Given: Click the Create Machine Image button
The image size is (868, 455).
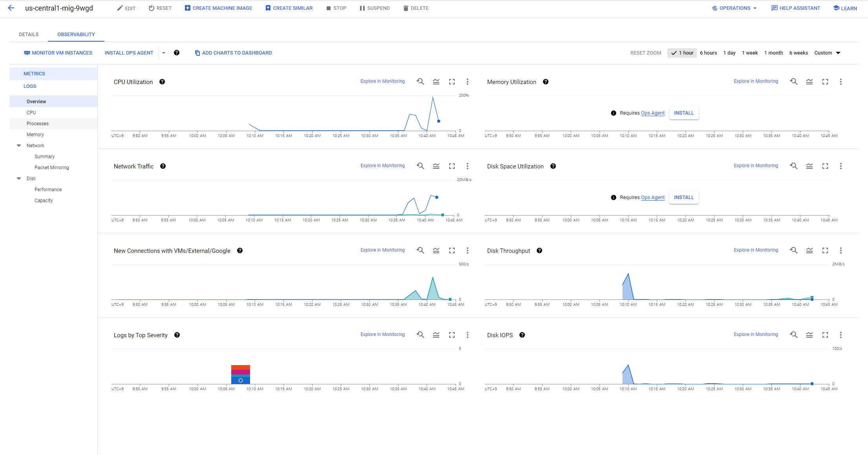Looking at the screenshot, I should (218, 8).
